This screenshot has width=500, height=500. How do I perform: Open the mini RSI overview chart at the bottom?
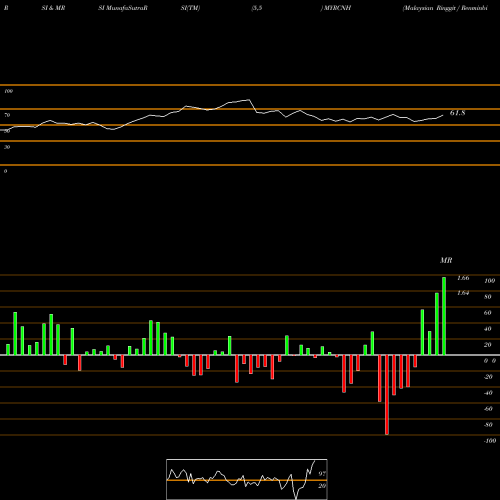pyautogui.click(x=247, y=479)
